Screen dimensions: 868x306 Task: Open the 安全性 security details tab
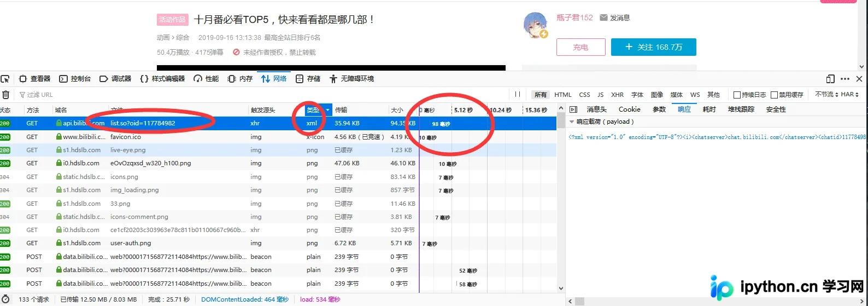click(x=776, y=109)
